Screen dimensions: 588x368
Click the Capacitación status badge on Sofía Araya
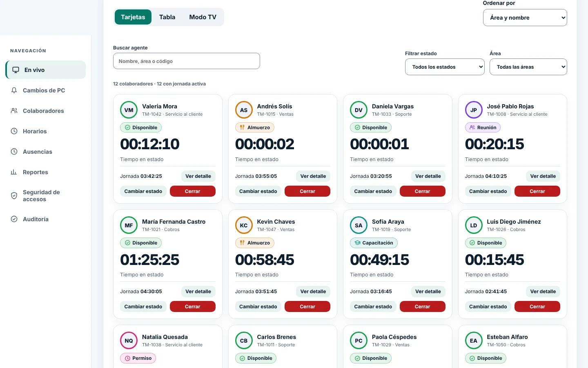click(x=374, y=243)
